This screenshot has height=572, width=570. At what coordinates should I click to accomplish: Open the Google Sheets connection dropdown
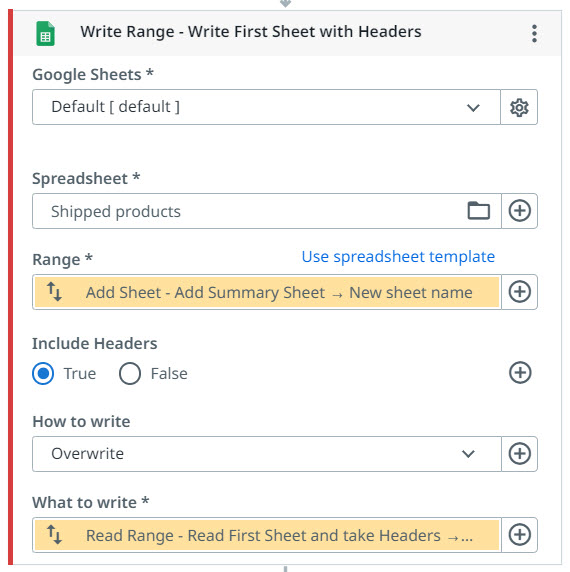(267, 107)
